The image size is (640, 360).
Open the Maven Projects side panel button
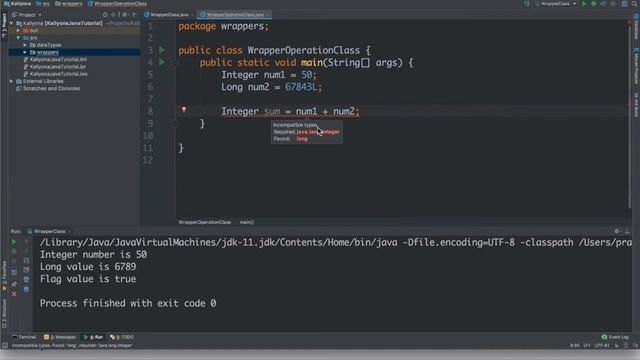click(x=636, y=66)
